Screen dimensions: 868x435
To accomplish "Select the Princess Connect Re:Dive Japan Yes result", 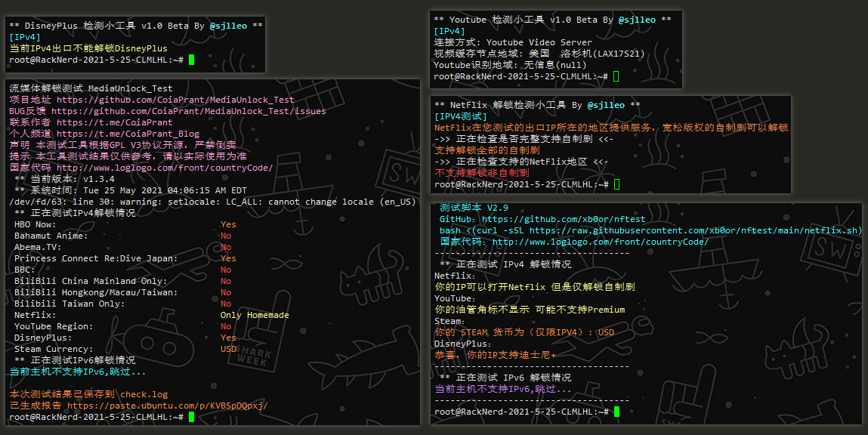I will (228, 258).
